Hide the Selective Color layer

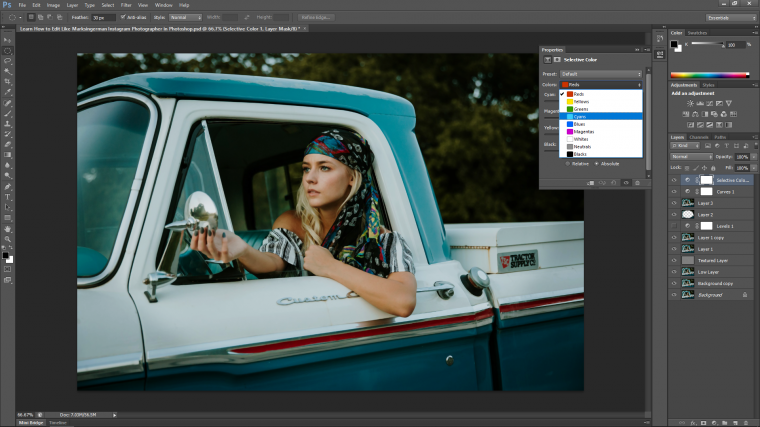pyautogui.click(x=674, y=180)
